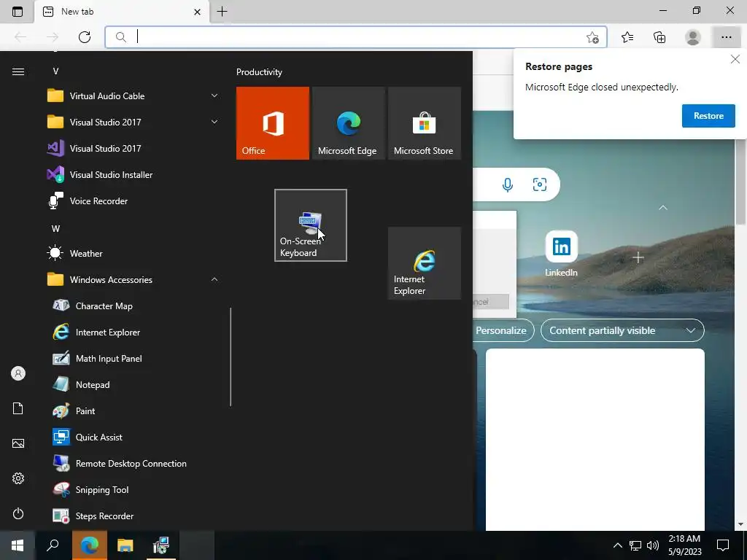Open Edge Settings and more menu
This screenshot has height=560, width=747.
click(726, 37)
